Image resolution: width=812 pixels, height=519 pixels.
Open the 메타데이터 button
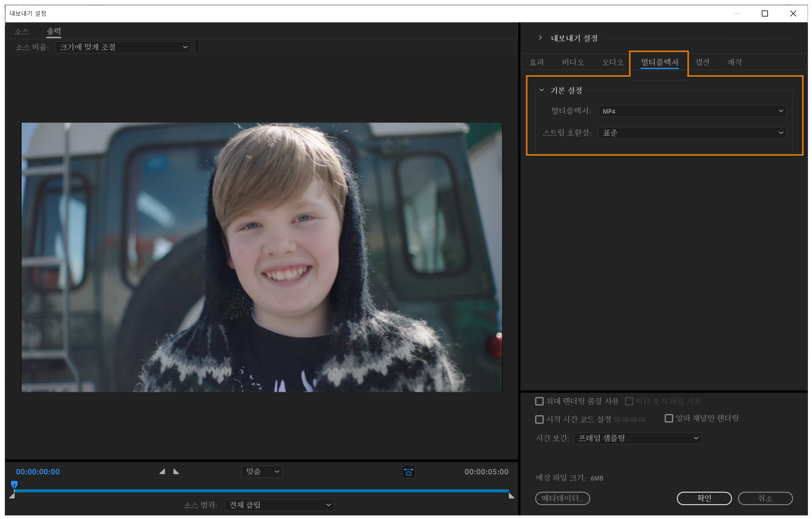pos(562,498)
